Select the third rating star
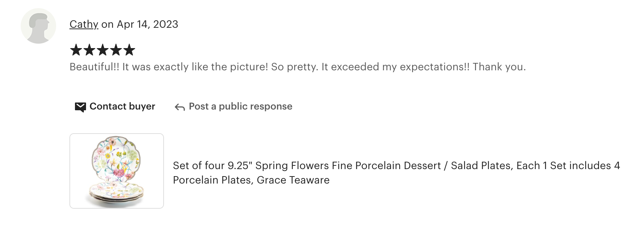The image size is (644, 242). coord(103,50)
